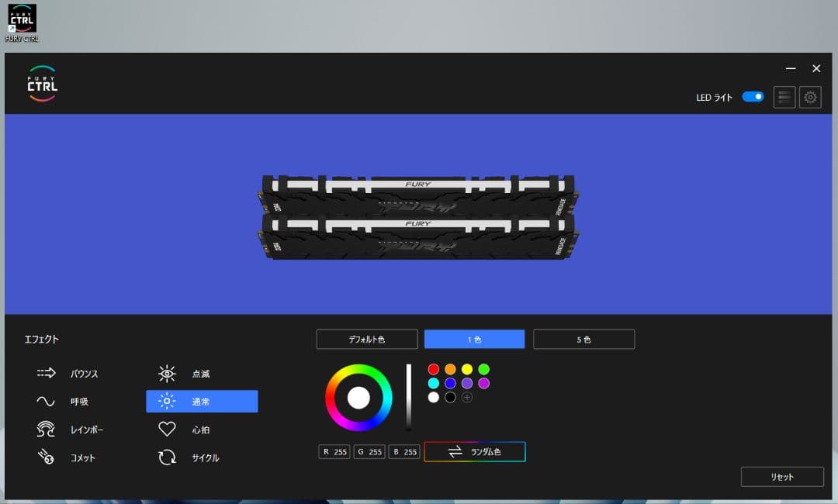Image resolution: width=838 pixels, height=504 pixels.
Task: Click the リセット reset button
Action: 782,477
